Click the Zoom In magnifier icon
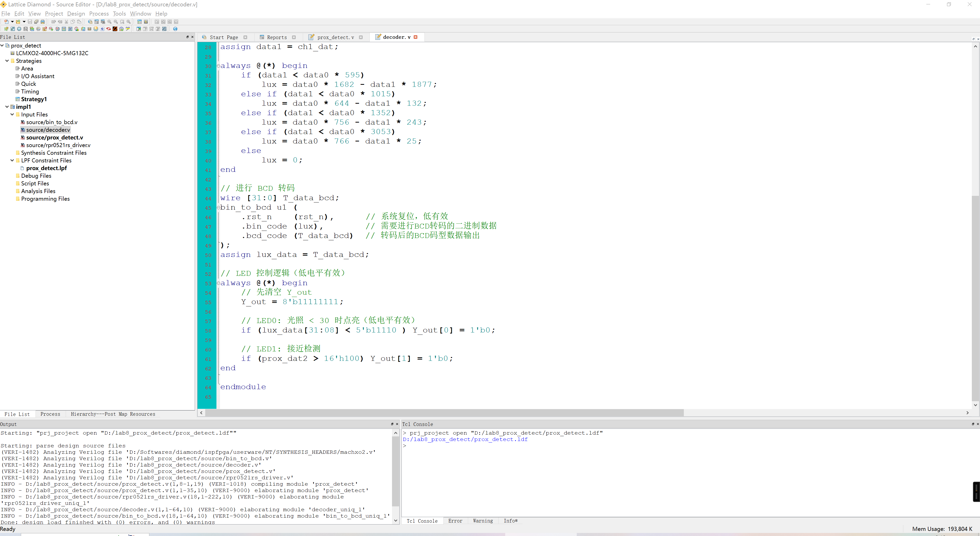 coord(110,22)
